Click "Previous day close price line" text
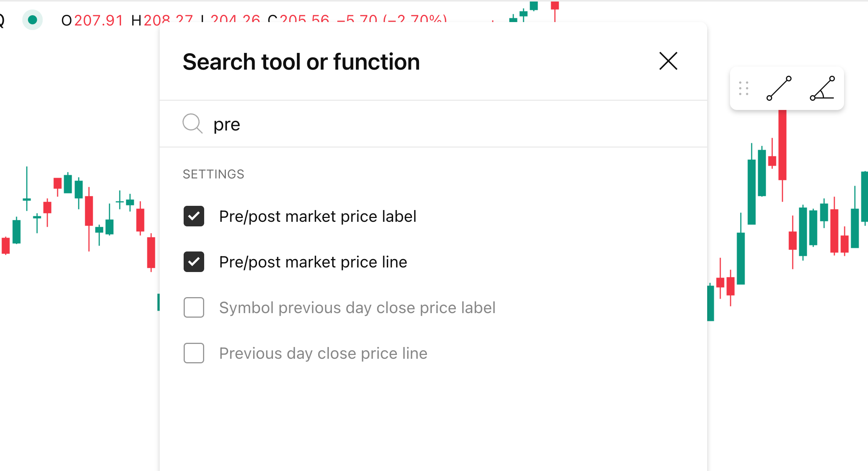This screenshot has width=868, height=471. 323,353
